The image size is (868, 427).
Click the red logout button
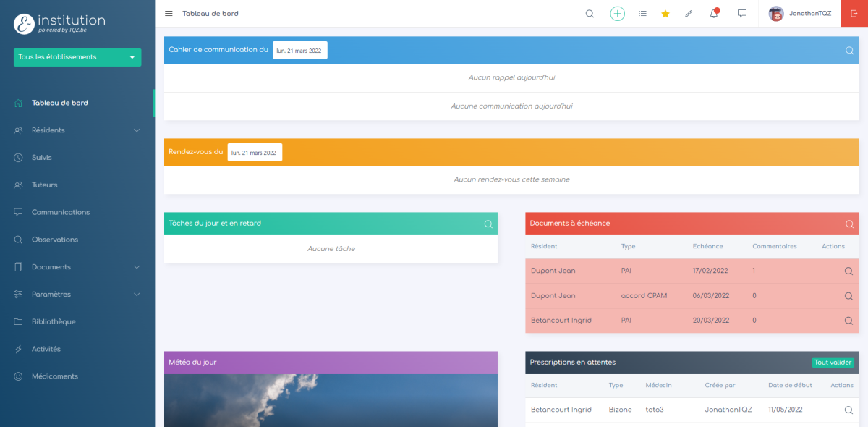[854, 14]
